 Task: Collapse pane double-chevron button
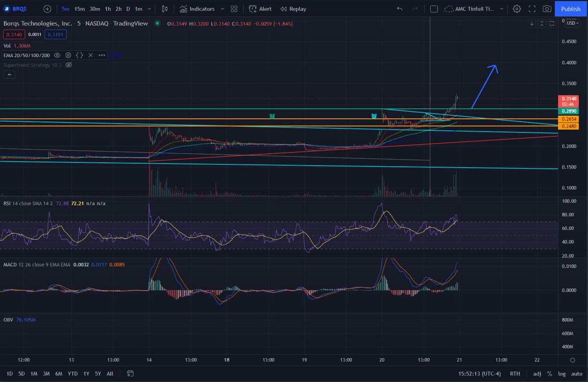coord(542,24)
